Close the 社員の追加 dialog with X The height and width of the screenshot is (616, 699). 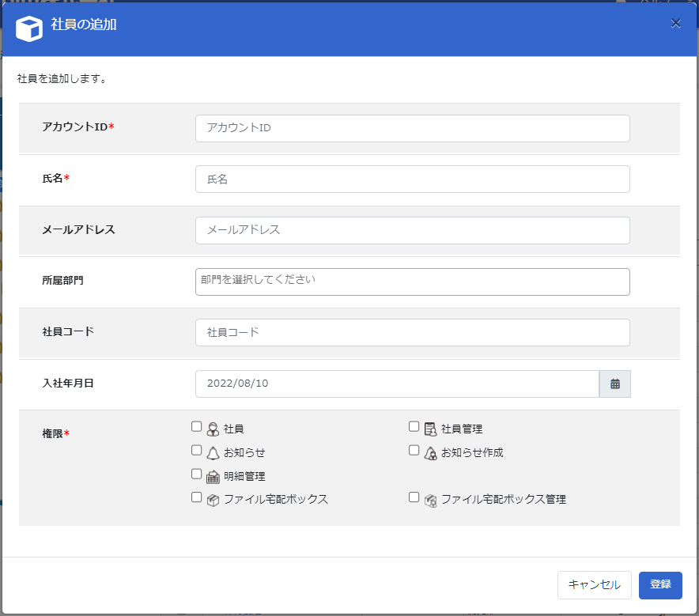(676, 23)
